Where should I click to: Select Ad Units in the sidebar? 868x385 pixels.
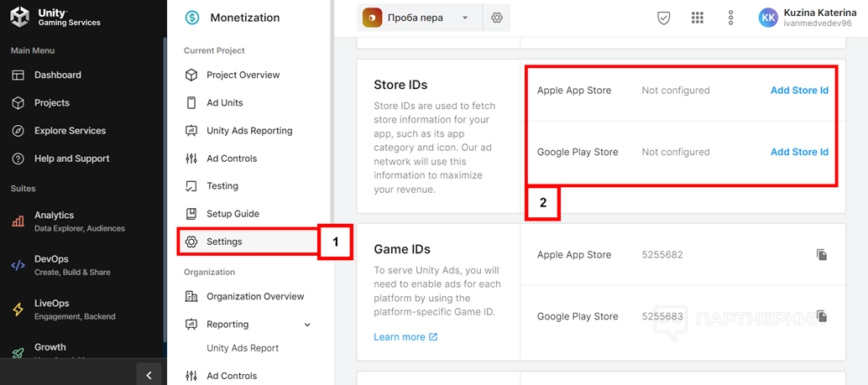tap(224, 102)
